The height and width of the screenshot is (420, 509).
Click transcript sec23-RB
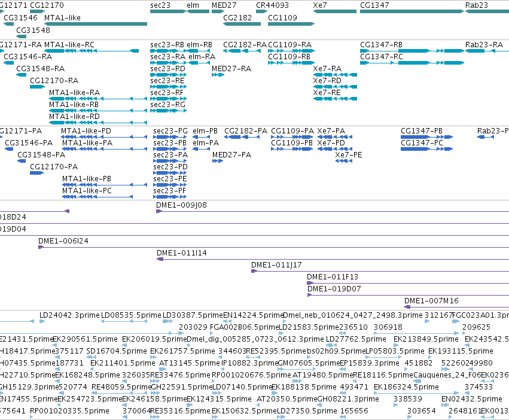click(x=168, y=51)
